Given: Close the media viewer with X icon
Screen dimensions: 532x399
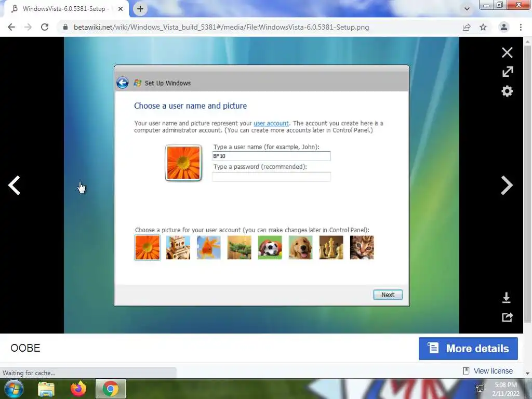Looking at the screenshot, I should [507, 52].
